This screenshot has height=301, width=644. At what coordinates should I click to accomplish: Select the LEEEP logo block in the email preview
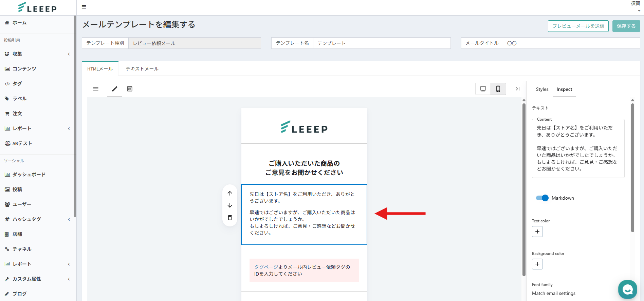304,126
